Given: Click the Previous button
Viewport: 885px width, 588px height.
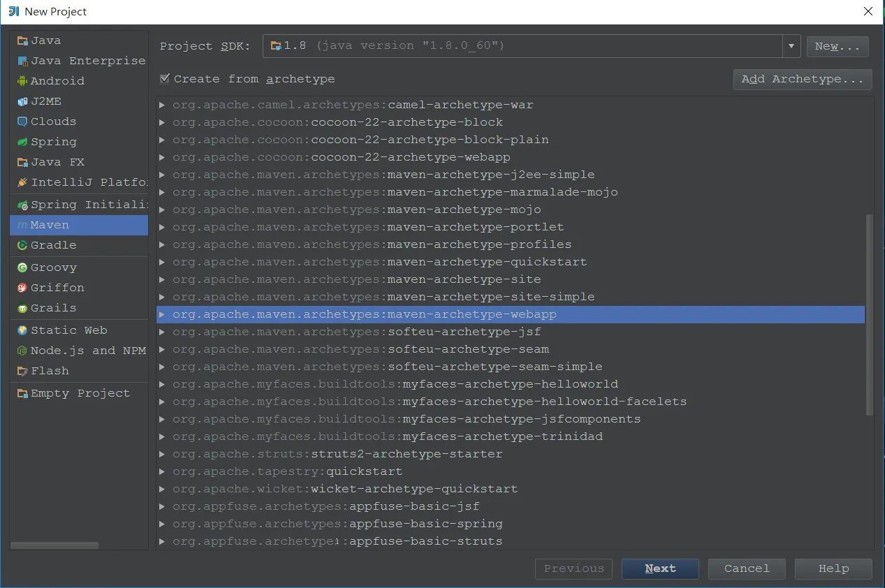Looking at the screenshot, I should (x=573, y=568).
